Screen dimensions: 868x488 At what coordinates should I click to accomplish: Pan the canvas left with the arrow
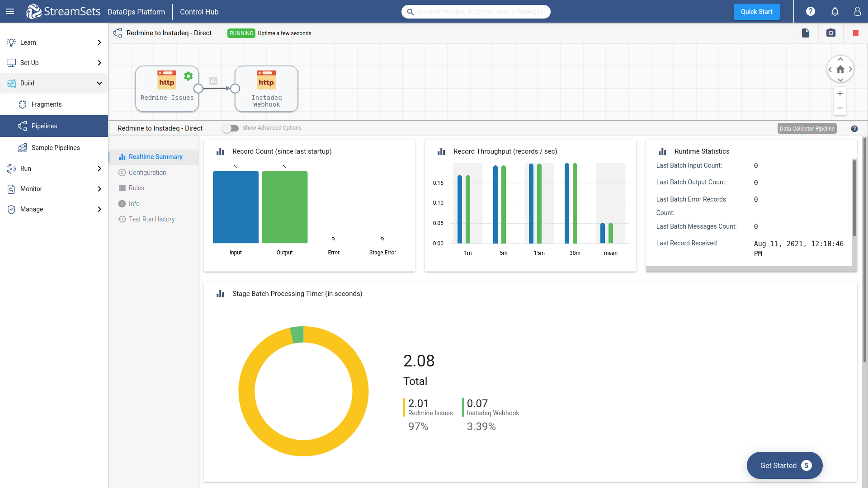(x=830, y=69)
